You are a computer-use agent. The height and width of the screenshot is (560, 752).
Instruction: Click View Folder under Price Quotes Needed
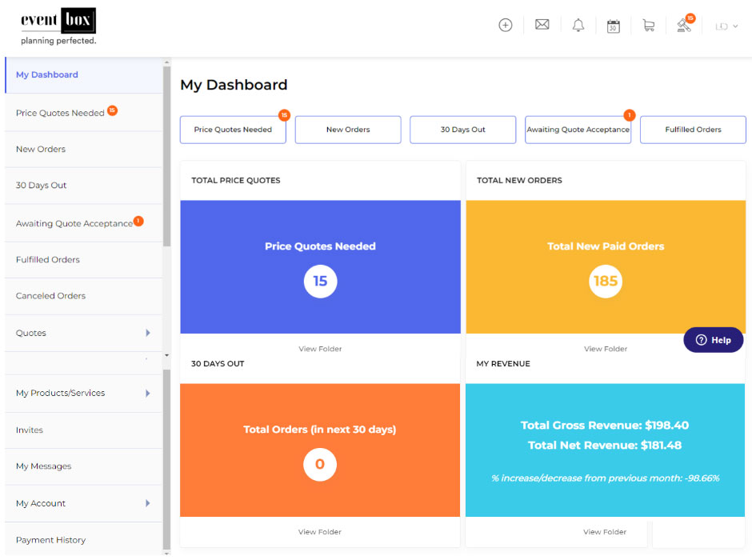[x=320, y=349]
